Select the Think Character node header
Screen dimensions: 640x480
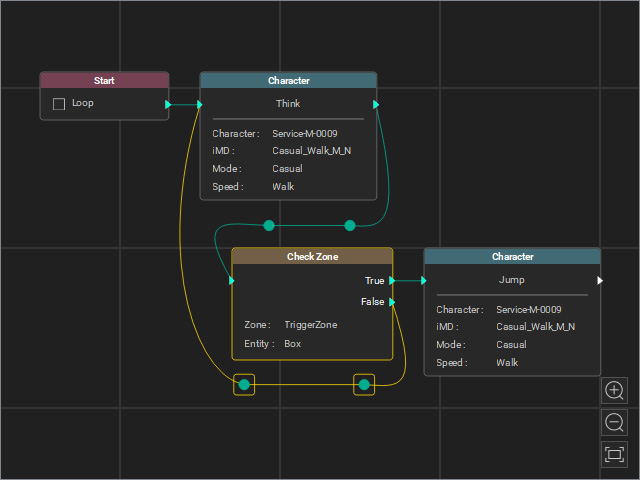(x=288, y=80)
